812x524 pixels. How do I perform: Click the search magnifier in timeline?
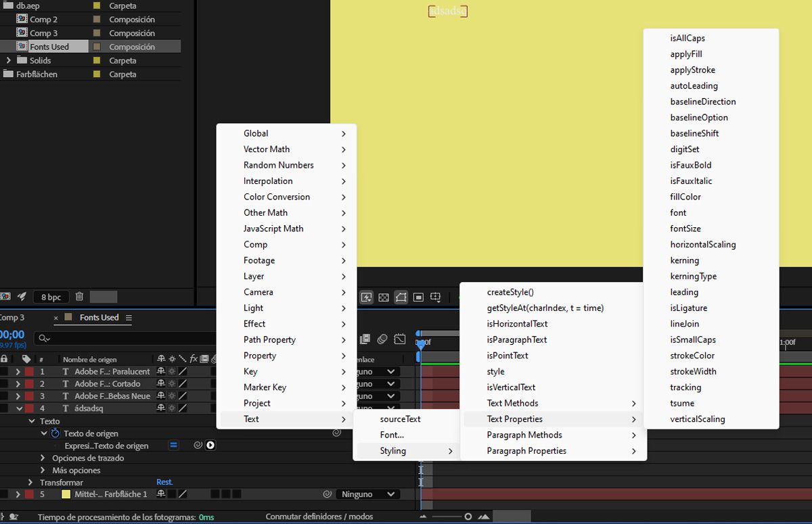pos(44,338)
